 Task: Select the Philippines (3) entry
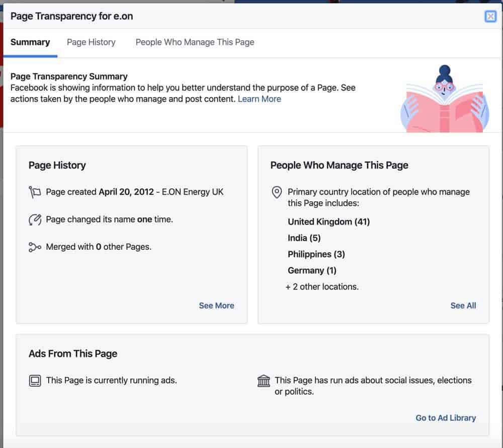point(316,254)
